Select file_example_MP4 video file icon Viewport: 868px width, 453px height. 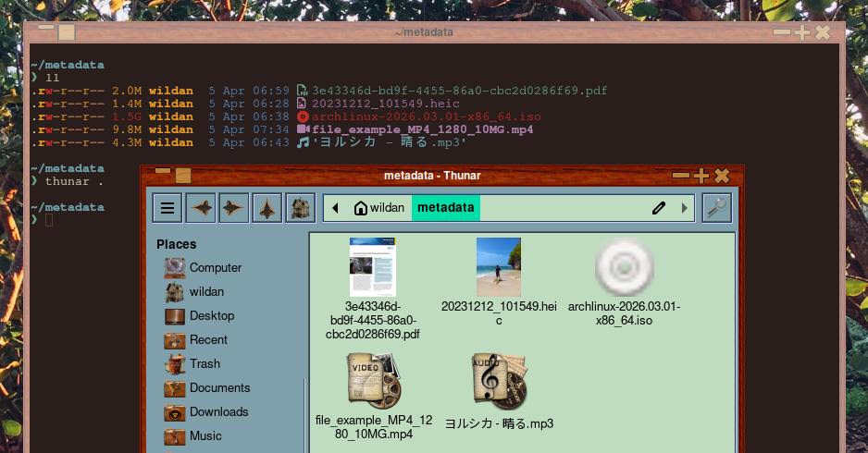point(373,380)
